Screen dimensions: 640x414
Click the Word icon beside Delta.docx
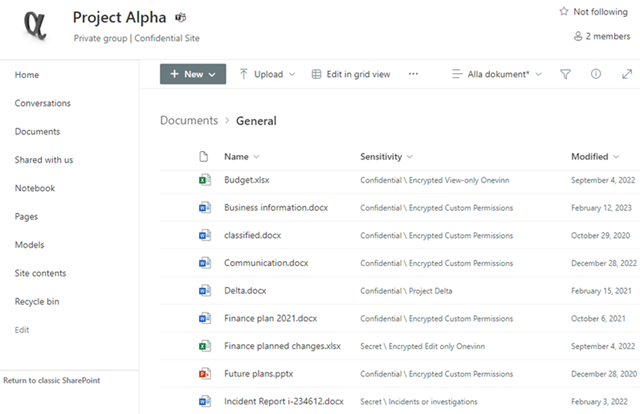click(204, 290)
